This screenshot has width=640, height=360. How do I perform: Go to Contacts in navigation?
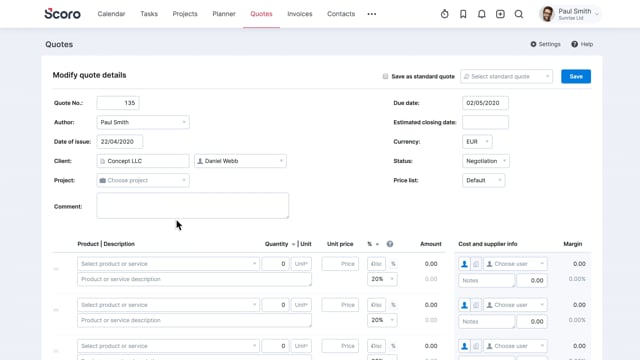click(341, 14)
